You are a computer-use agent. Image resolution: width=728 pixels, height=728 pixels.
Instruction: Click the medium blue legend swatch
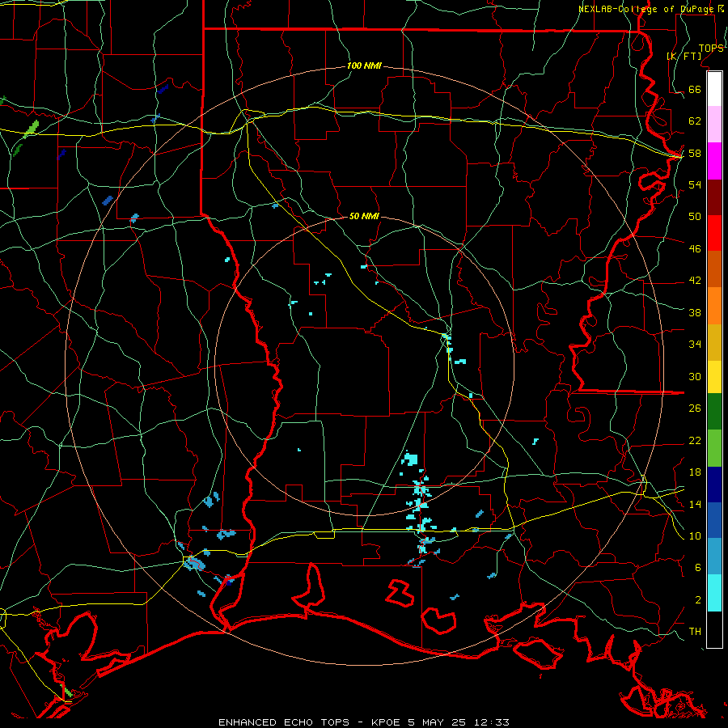pos(714,520)
